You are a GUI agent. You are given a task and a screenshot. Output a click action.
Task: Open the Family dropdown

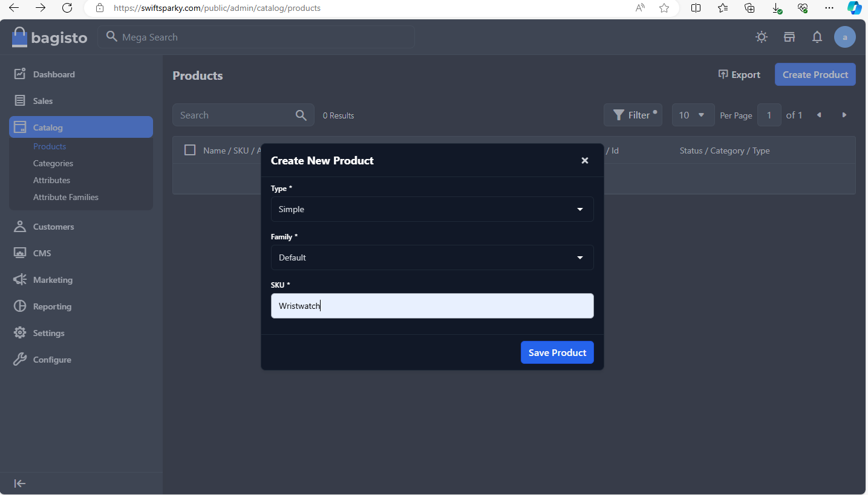click(x=432, y=257)
